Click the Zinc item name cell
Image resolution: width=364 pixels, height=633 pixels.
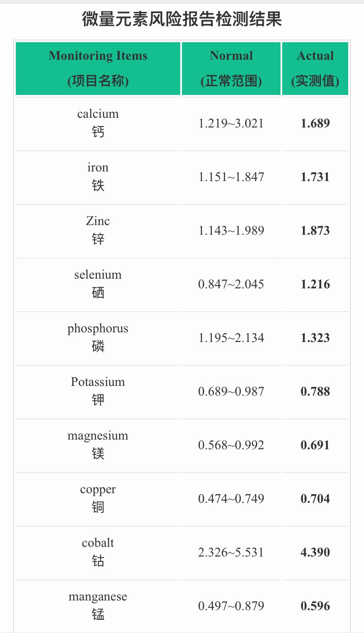(98, 230)
